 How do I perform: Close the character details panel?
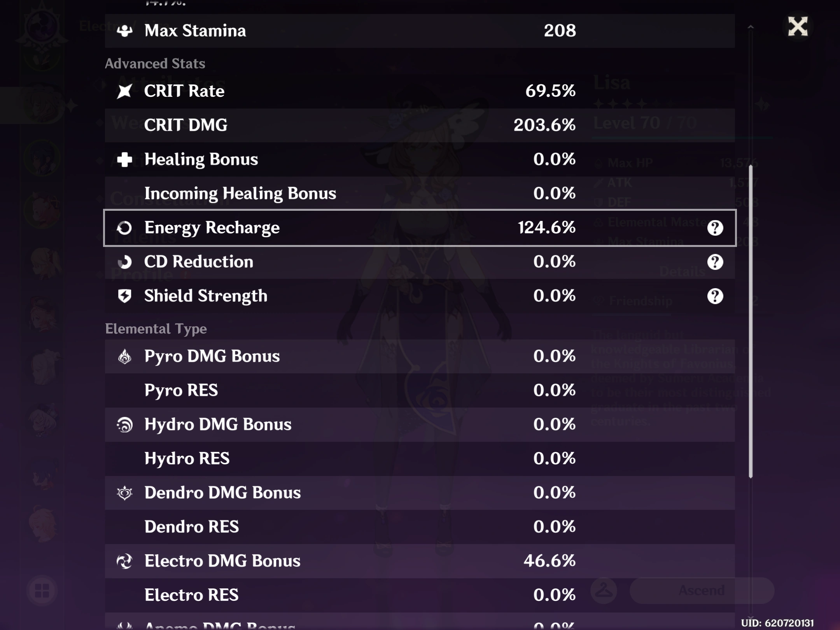pos(798,26)
